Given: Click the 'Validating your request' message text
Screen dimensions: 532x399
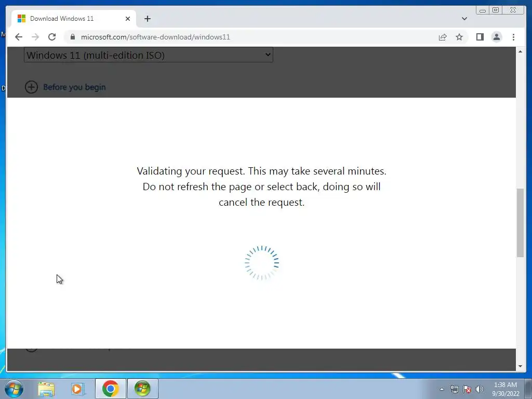Looking at the screenshot, I should pyautogui.click(x=262, y=187).
